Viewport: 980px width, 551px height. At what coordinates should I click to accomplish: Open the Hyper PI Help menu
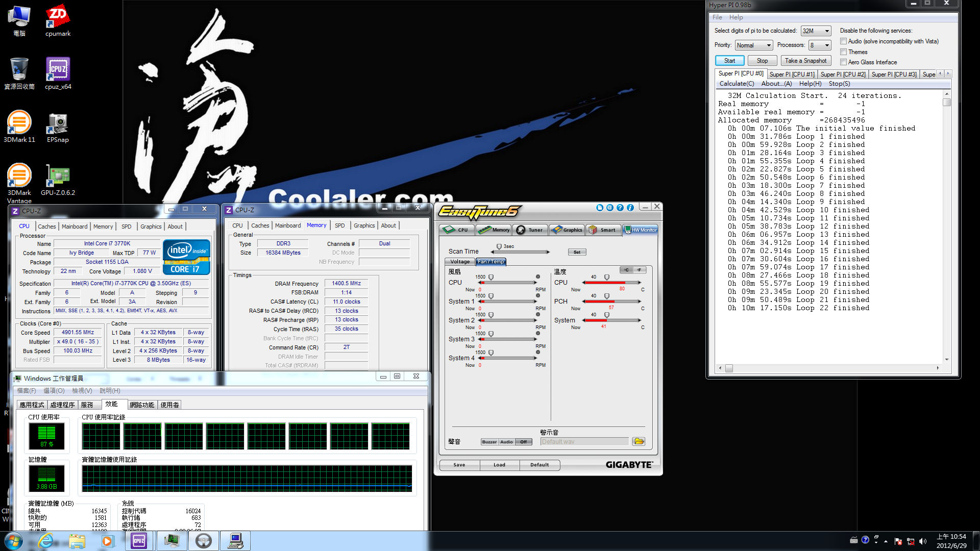pyautogui.click(x=736, y=17)
